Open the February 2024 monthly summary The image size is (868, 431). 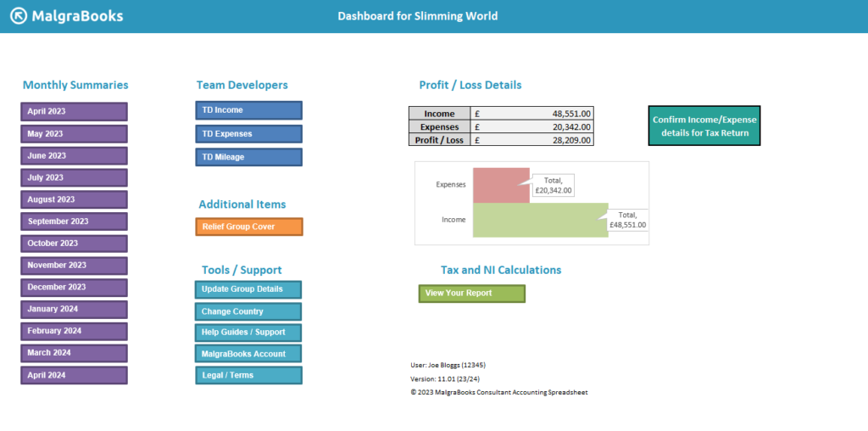75,331
